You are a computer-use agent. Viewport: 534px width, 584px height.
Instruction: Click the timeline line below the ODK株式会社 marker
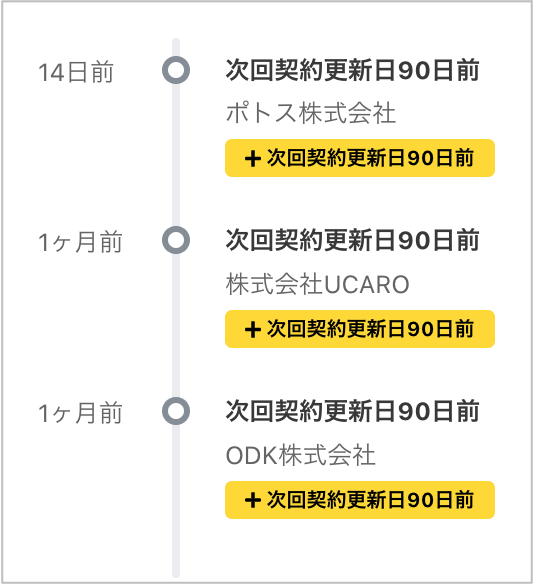[176, 501]
